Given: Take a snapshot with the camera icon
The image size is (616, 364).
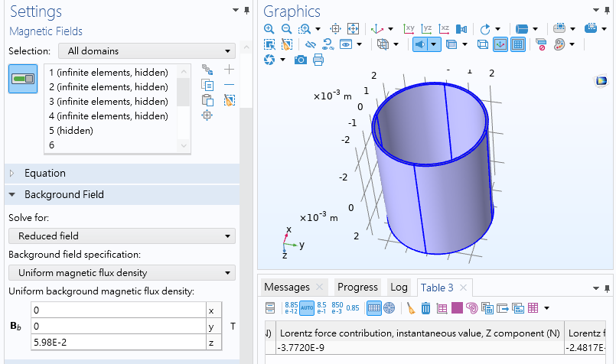Looking at the screenshot, I should pyautogui.click(x=301, y=60).
